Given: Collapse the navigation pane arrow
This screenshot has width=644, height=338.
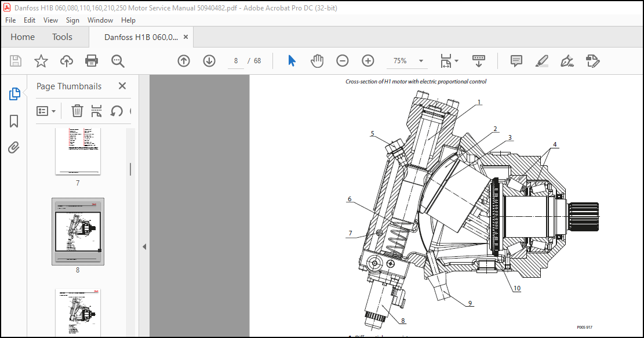Looking at the screenshot, I should point(144,247).
